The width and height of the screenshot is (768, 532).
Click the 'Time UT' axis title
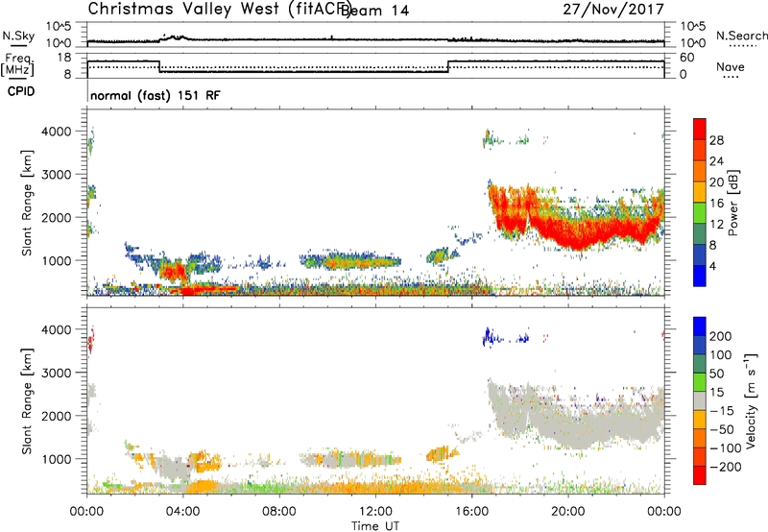pyautogui.click(x=375, y=525)
